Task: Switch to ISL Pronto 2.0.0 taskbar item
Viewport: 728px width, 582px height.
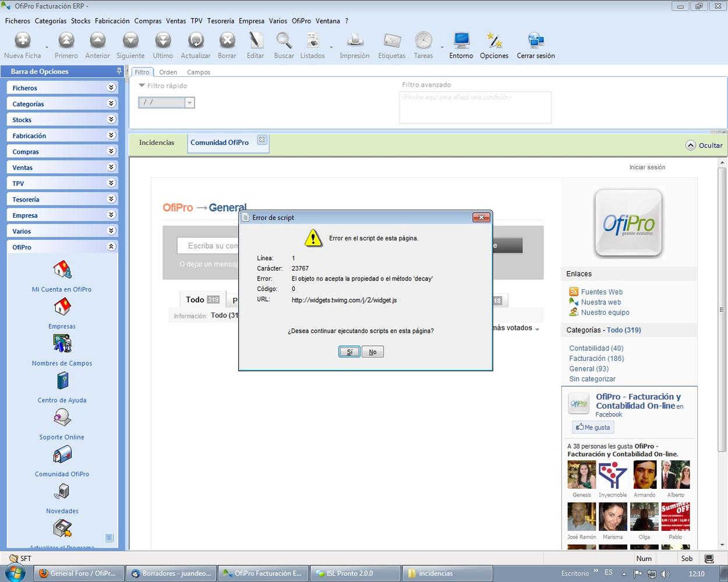Action: [x=354, y=573]
